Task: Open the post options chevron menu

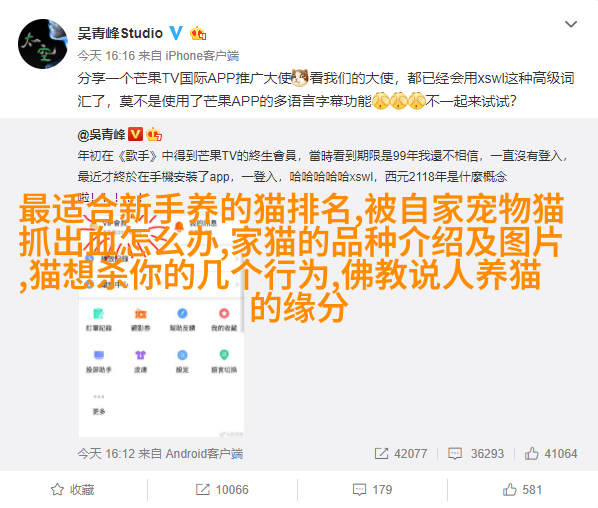Action: click(571, 24)
